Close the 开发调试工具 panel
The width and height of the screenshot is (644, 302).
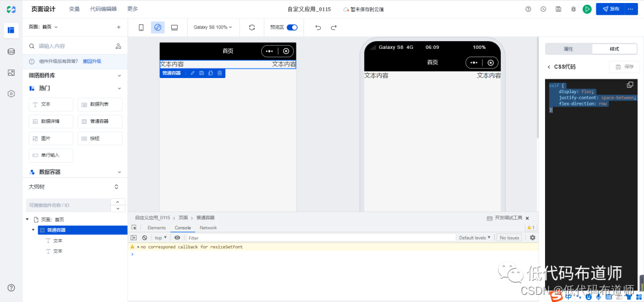527,218
